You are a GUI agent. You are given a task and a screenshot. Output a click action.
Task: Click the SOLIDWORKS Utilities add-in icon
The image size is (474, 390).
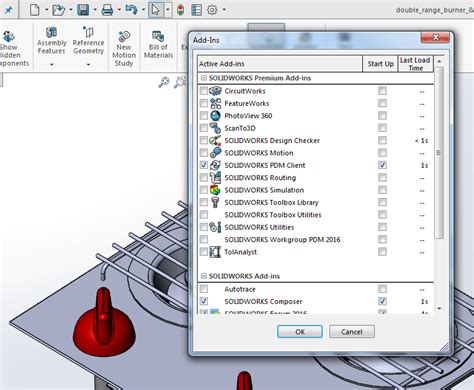[x=215, y=227]
